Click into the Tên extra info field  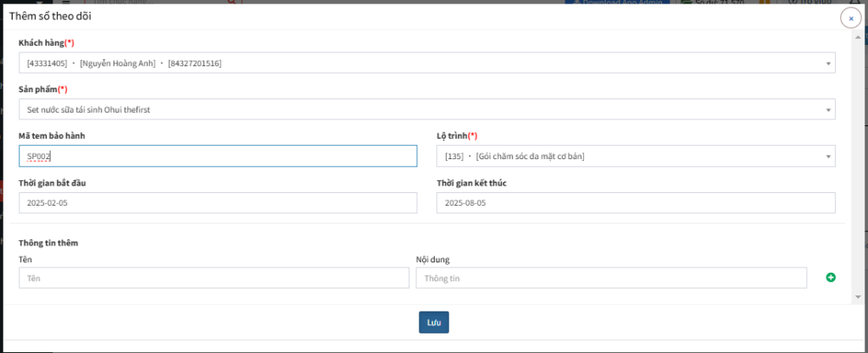214,278
